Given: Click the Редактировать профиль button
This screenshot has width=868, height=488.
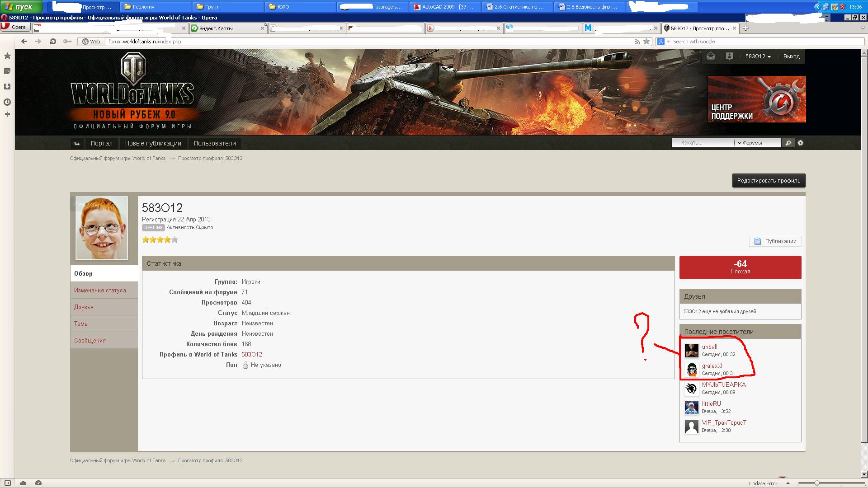Looking at the screenshot, I should (769, 181).
